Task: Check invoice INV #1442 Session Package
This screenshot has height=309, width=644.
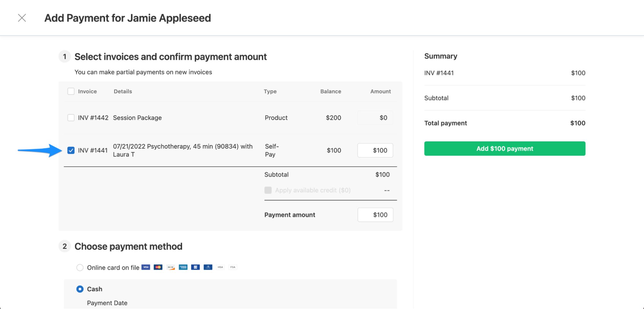Action: pyautogui.click(x=71, y=117)
